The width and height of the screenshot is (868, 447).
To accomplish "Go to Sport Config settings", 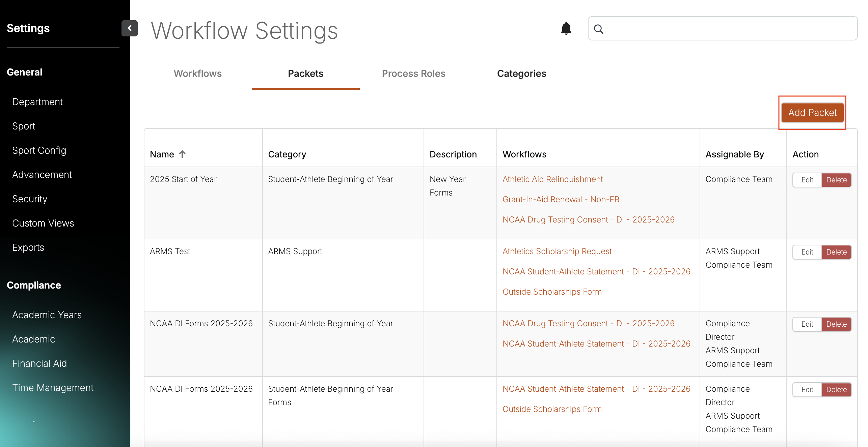I will [x=39, y=150].
